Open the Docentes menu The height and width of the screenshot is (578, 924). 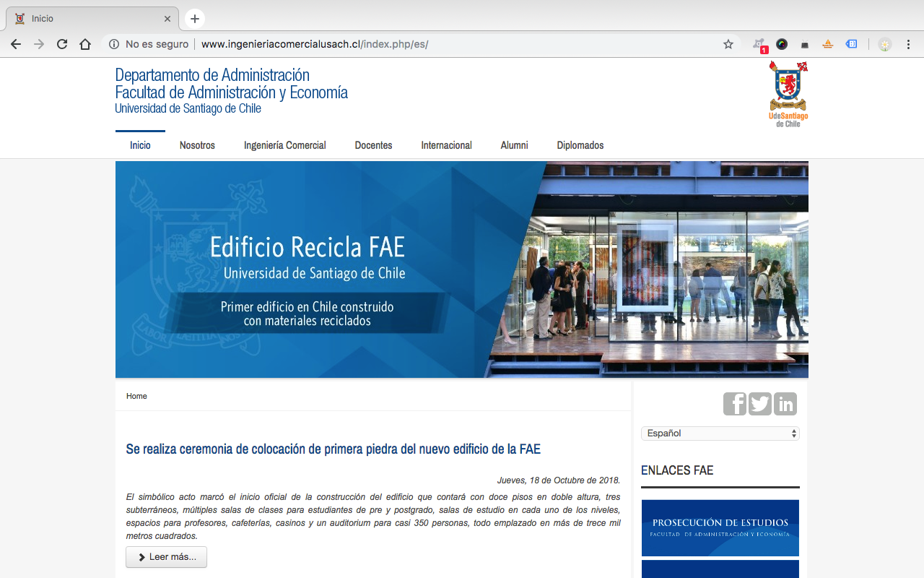click(x=373, y=145)
